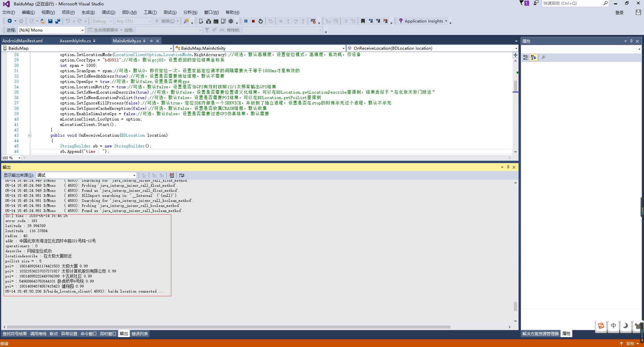The image size is (644, 347).
Task: Toggle pin on MainActivity.cs tab
Action: point(151,41)
